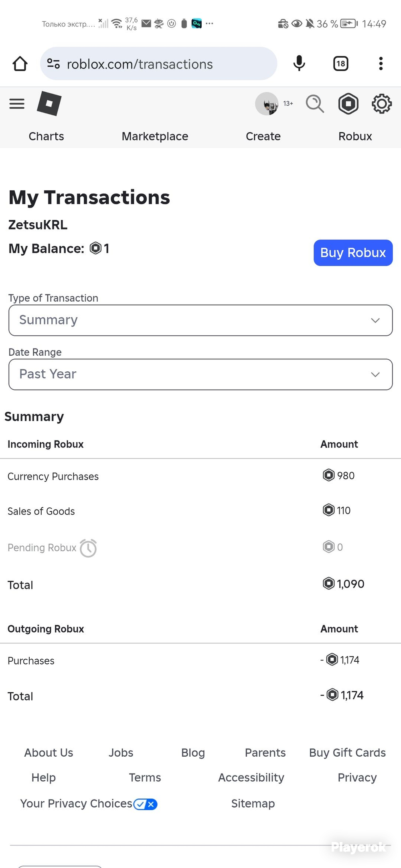Open the Accessibility footer link

click(x=251, y=777)
